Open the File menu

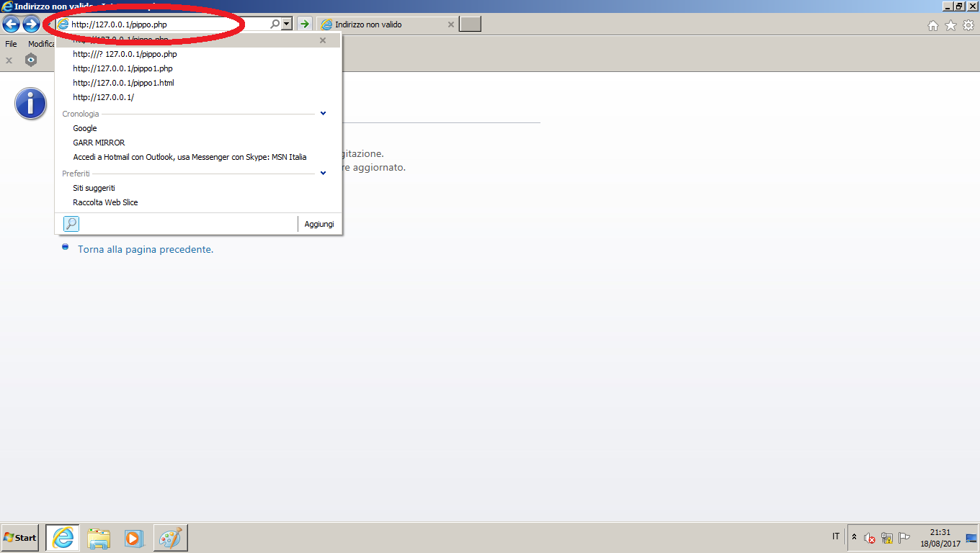pyautogui.click(x=11, y=44)
